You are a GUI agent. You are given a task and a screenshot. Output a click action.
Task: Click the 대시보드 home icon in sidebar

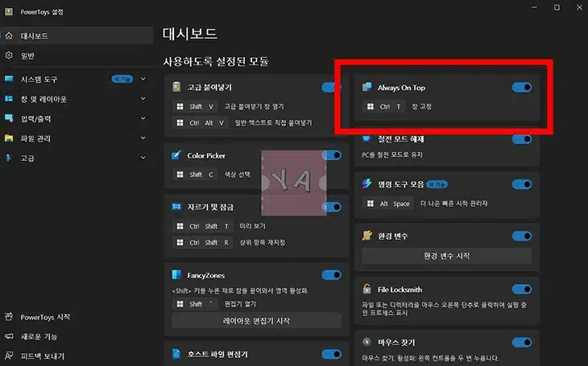[x=9, y=35]
